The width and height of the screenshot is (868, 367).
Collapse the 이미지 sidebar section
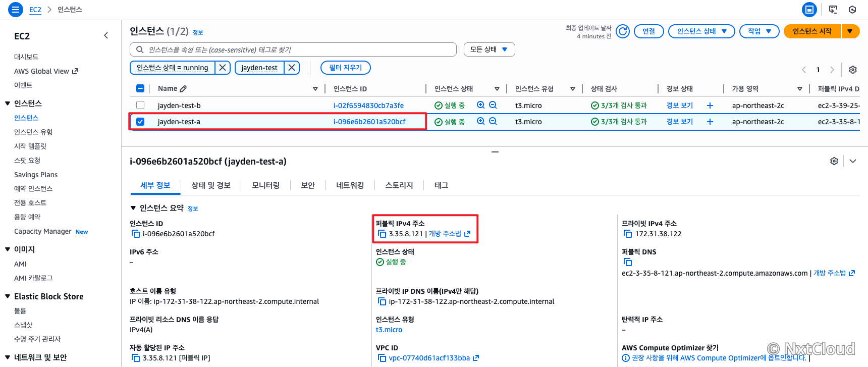8,249
